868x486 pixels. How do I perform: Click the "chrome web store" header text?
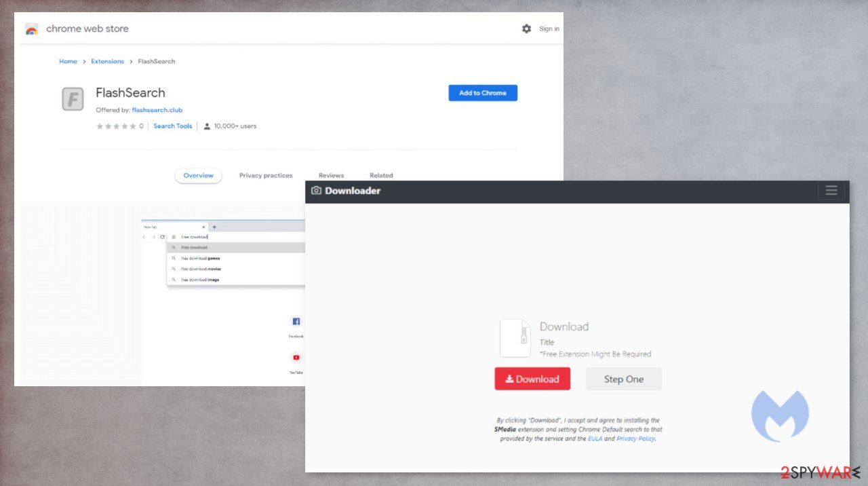click(87, 29)
